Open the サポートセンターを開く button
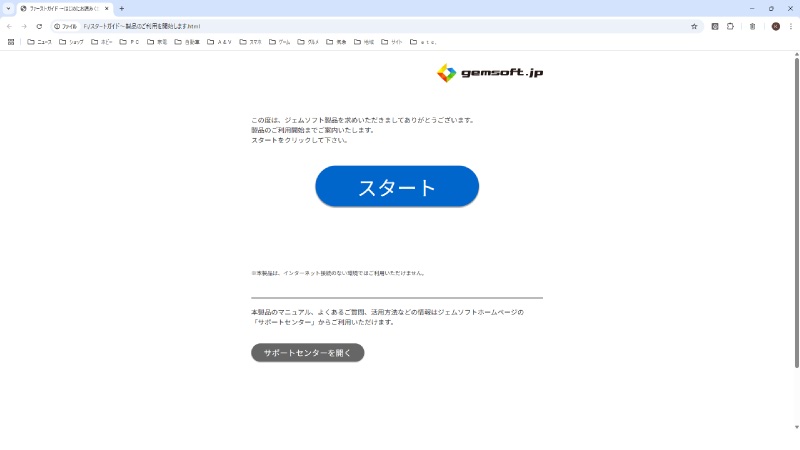 tap(307, 353)
